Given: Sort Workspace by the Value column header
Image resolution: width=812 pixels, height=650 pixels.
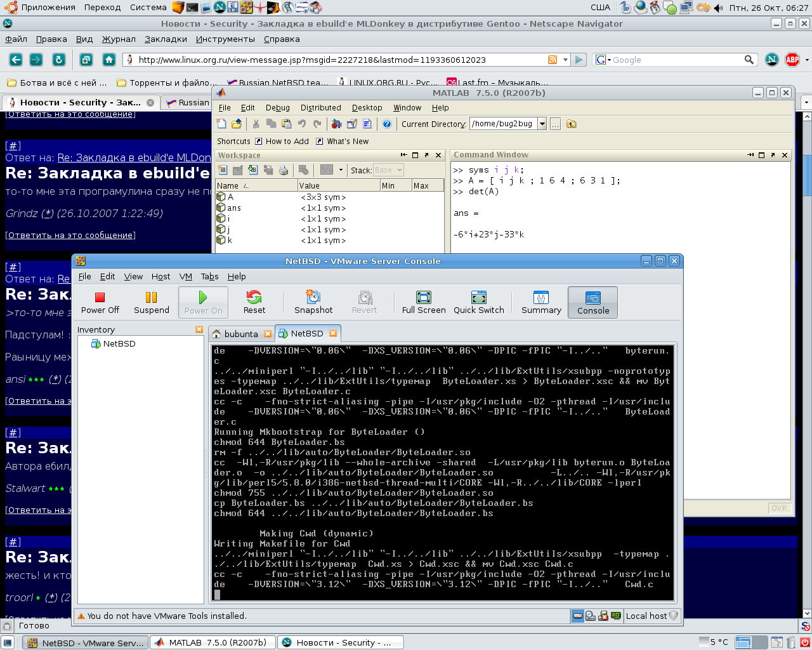Looking at the screenshot, I should (x=339, y=185).
